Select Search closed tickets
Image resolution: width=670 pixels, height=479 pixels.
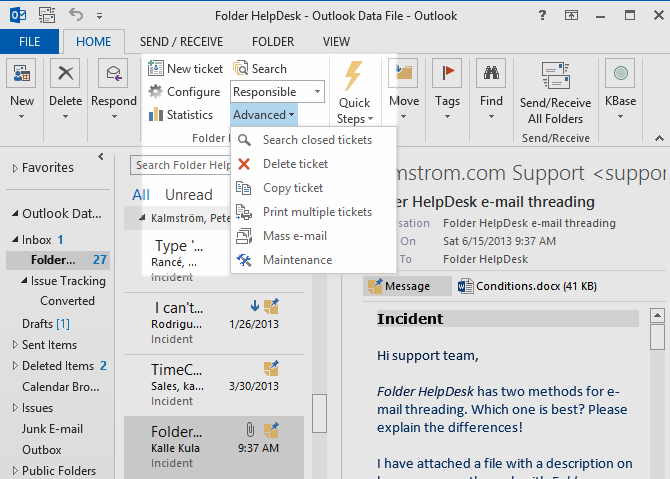point(313,140)
